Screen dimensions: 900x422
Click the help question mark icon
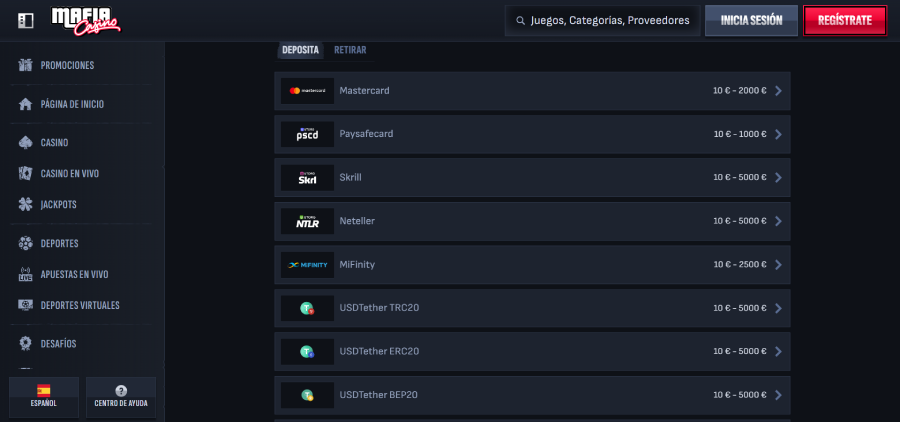pos(121,390)
